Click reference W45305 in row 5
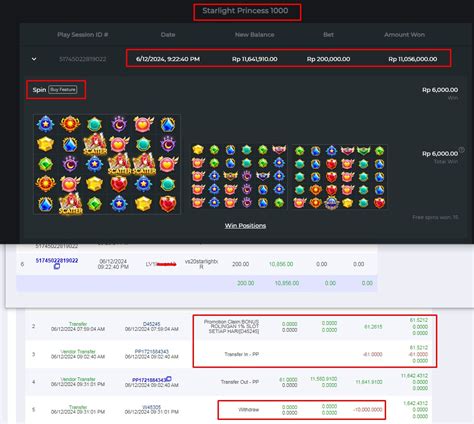This screenshot has width=474, height=424. coord(152,407)
